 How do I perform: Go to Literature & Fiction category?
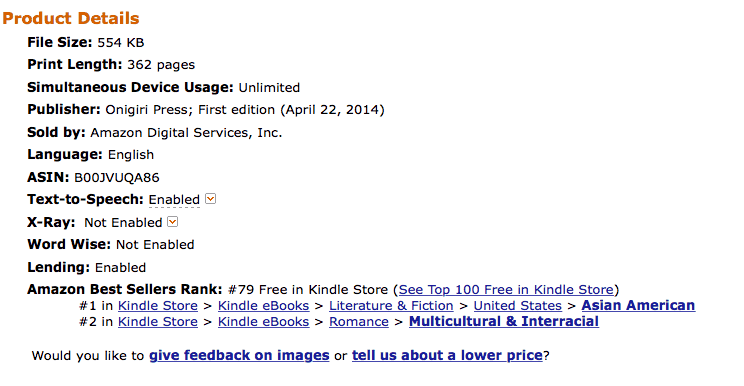point(391,306)
